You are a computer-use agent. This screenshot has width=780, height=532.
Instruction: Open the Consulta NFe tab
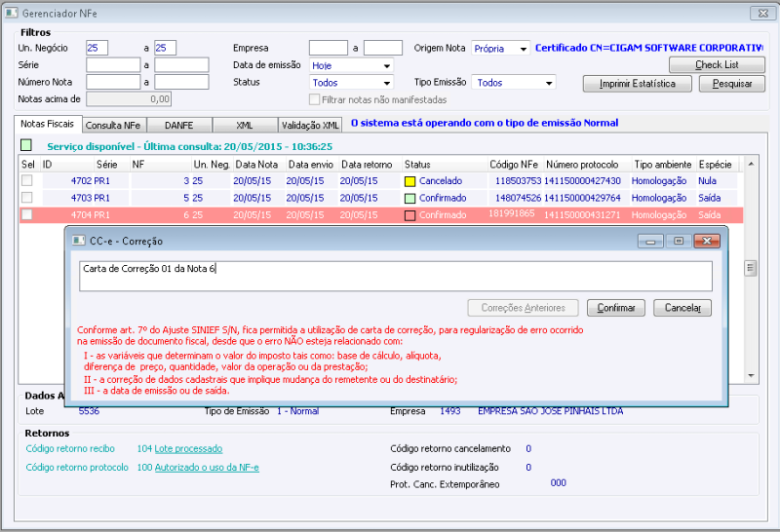click(x=113, y=126)
